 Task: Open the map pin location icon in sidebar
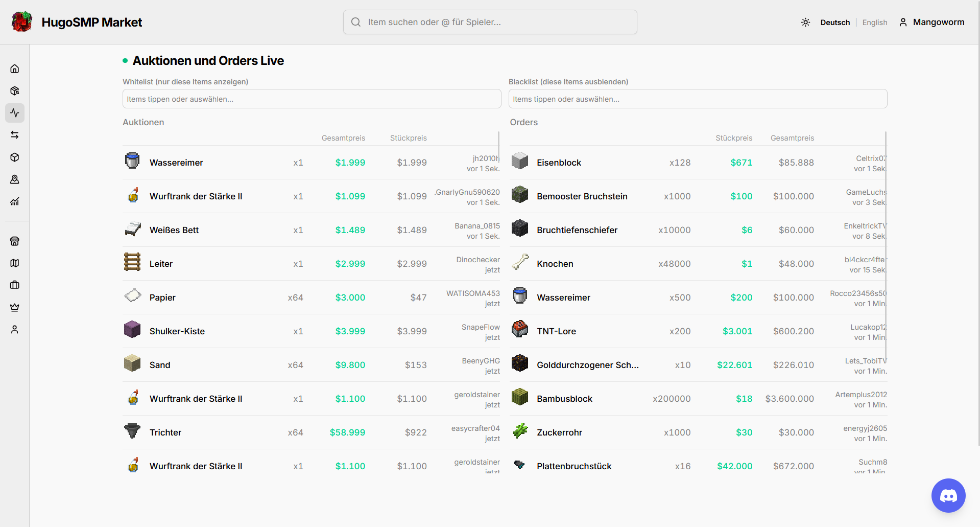(15, 179)
